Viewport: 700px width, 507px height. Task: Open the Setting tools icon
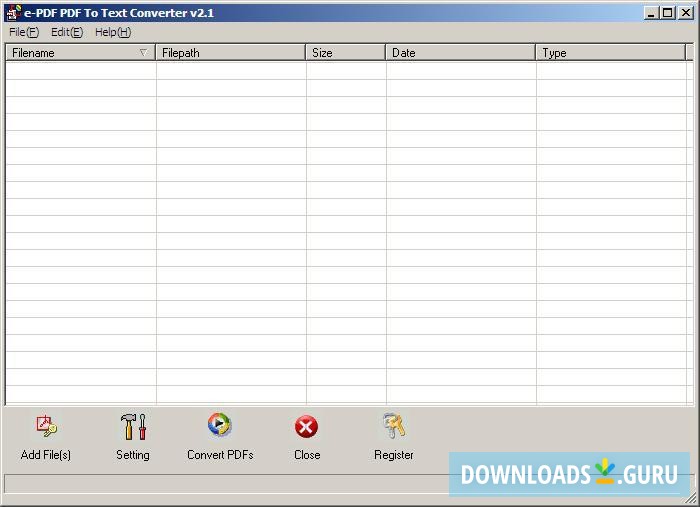[133, 427]
